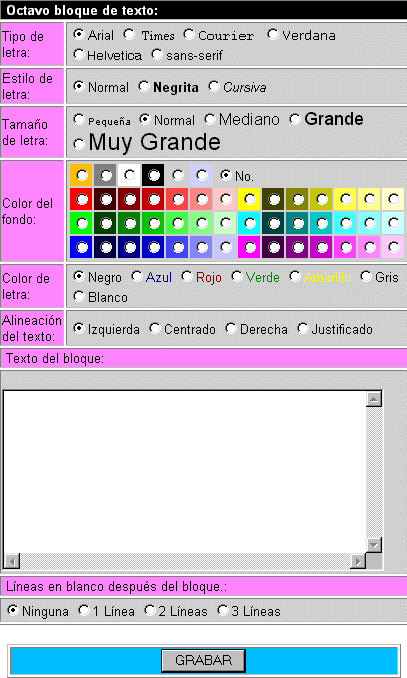Select the bright yellow background swatch
Viewport: 407px width, 678px height.
[x=250, y=199]
